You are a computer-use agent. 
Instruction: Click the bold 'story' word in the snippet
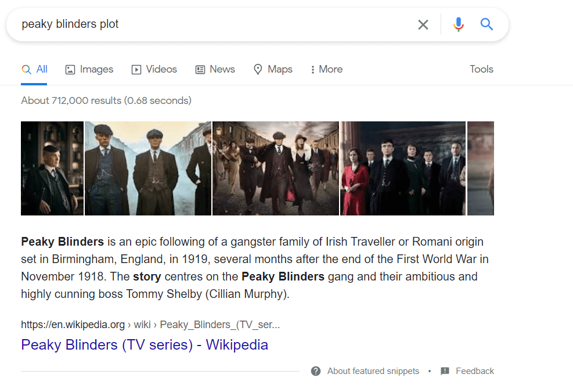(x=147, y=276)
